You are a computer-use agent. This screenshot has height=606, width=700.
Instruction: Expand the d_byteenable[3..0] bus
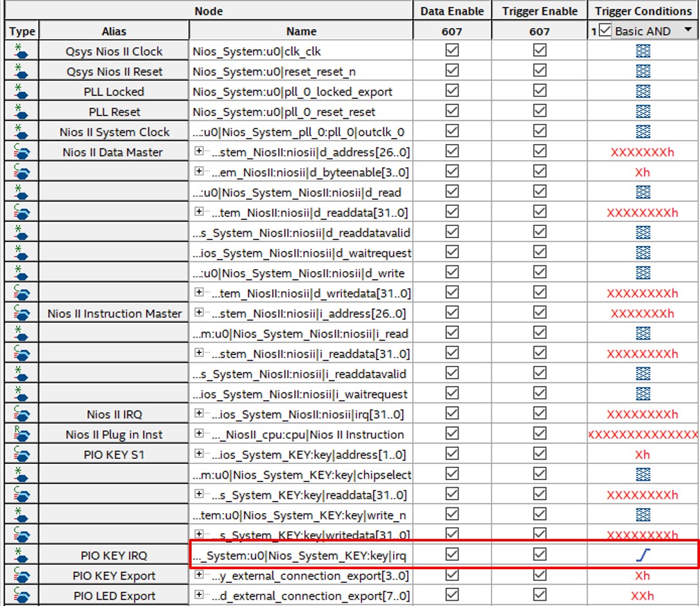coord(199,171)
